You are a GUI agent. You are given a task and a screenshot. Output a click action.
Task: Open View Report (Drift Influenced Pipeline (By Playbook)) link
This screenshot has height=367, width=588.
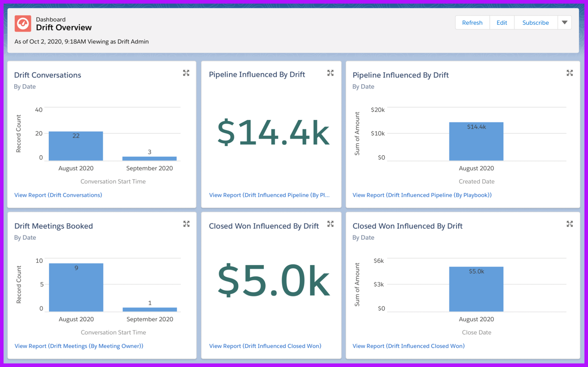(x=422, y=195)
